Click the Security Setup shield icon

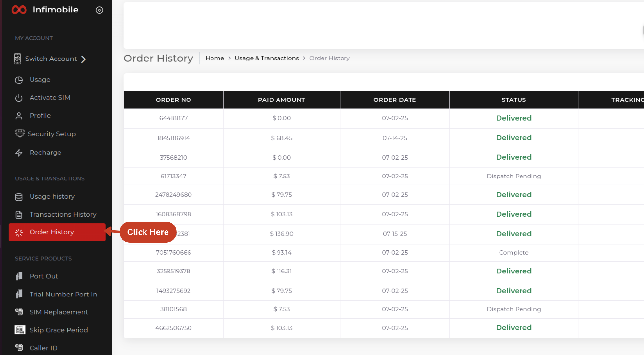click(x=20, y=133)
